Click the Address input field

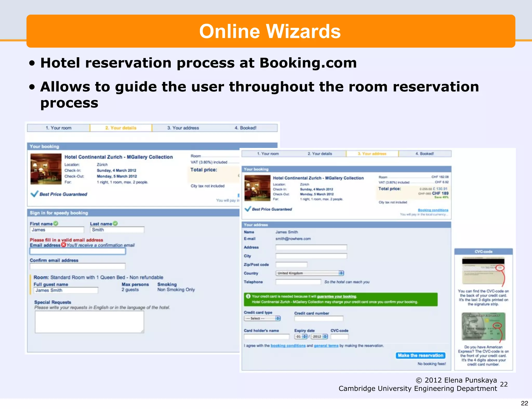[311, 247]
